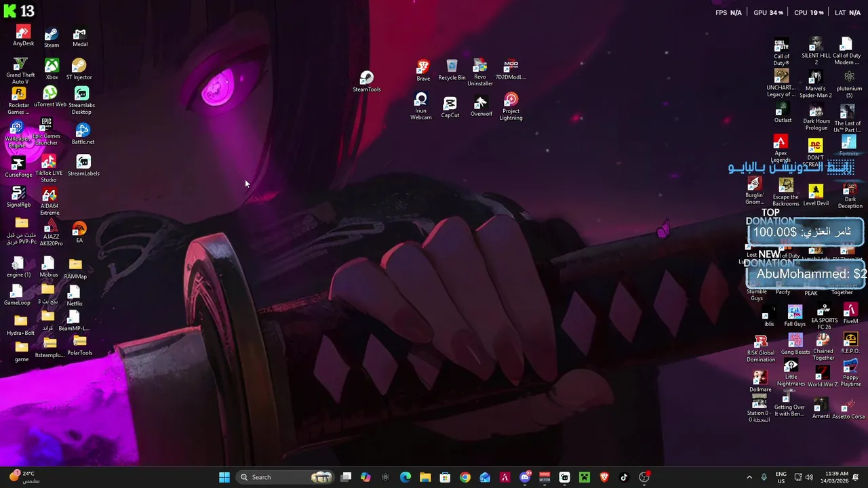Select the R.E.P.O. game icon
This screenshot has height=488, width=868.
(x=850, y=344)
